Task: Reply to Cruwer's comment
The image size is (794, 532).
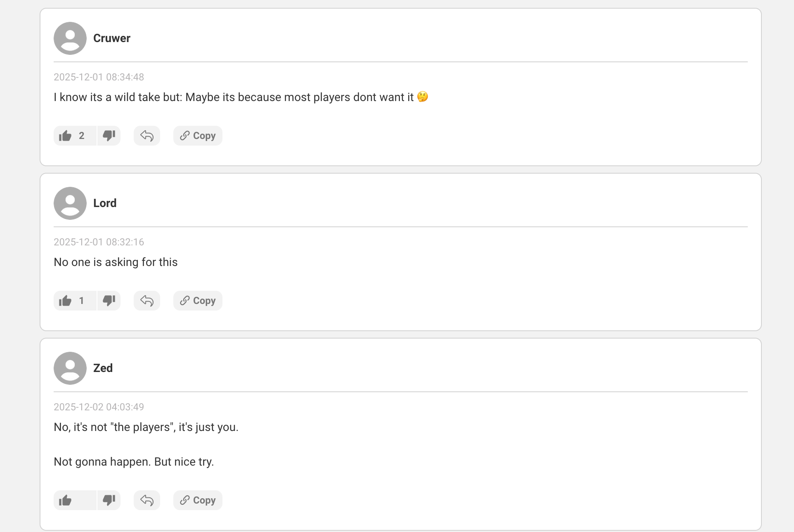Action: coord(147,136)
